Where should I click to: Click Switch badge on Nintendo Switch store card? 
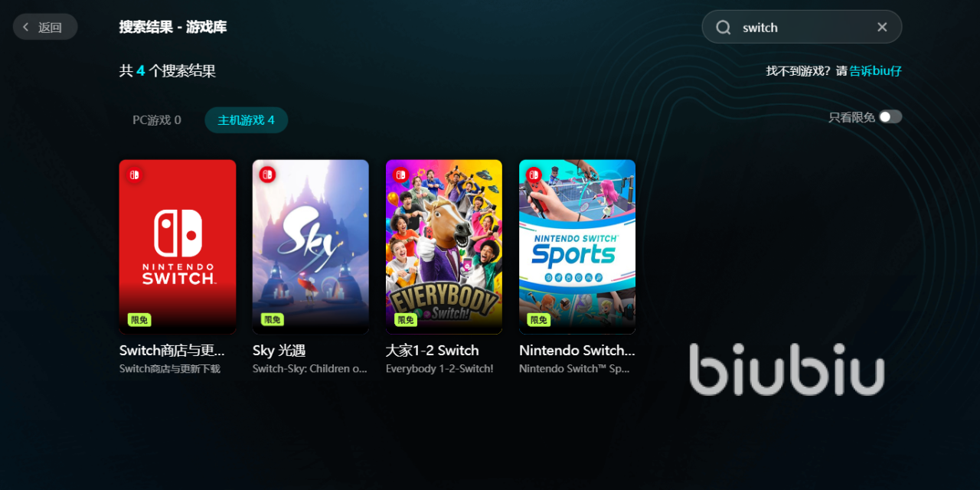(134, 175)
